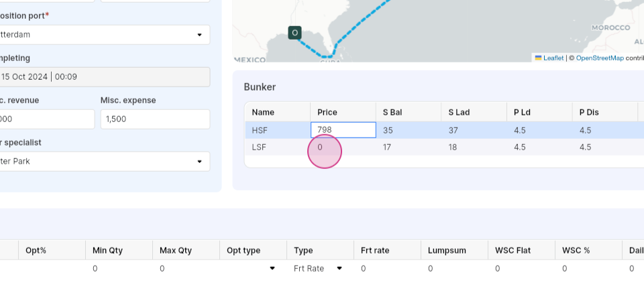Click the Name column header in Bunker
Image resolution: width=644 pixels, height=297 pixels.
[x=278, y=113]
